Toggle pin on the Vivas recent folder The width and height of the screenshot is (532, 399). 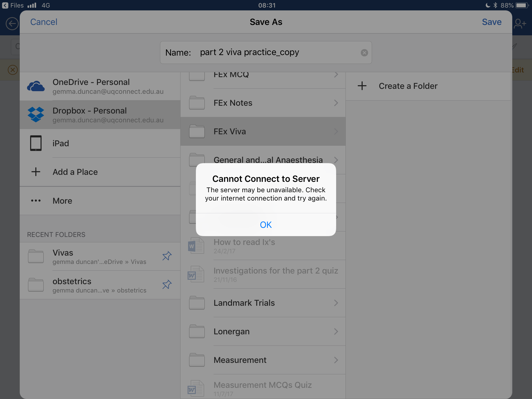pos(167,256)
